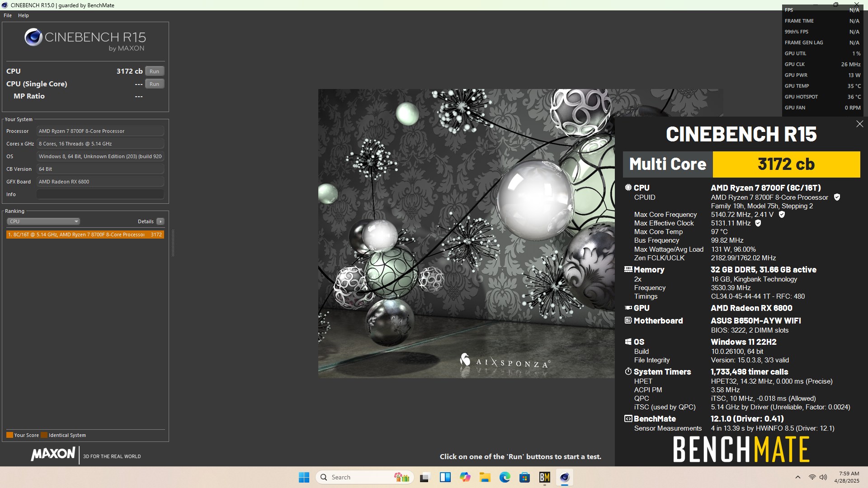Open volume tray icon
The width and height of the screenshot is (868, 488).
click(x=823, y=477)
